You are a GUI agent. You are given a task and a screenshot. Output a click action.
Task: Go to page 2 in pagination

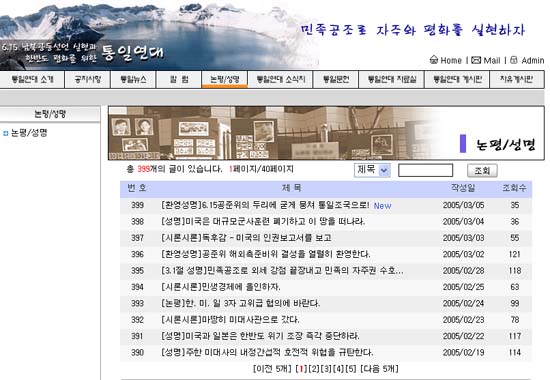pos(315,369)
